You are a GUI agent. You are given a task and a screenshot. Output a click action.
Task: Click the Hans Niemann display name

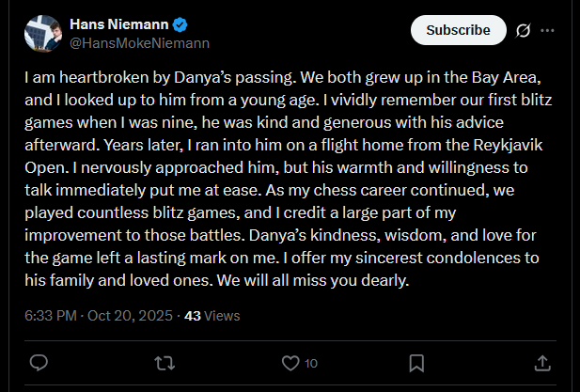[x=114, y=24]
